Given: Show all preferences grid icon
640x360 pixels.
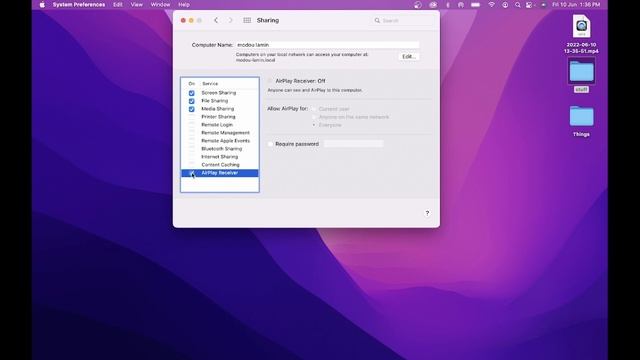Looking at the screenshot, I should click(x=247, y=20).
